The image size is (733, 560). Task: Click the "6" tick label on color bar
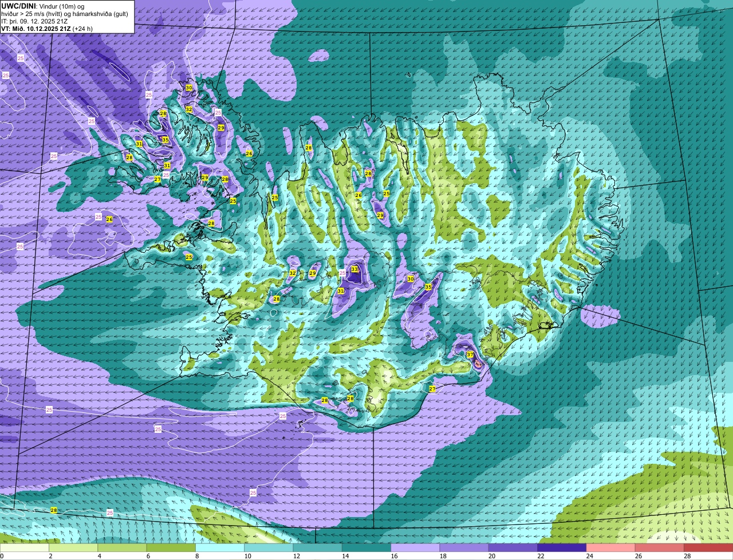[x=148, y=556]
